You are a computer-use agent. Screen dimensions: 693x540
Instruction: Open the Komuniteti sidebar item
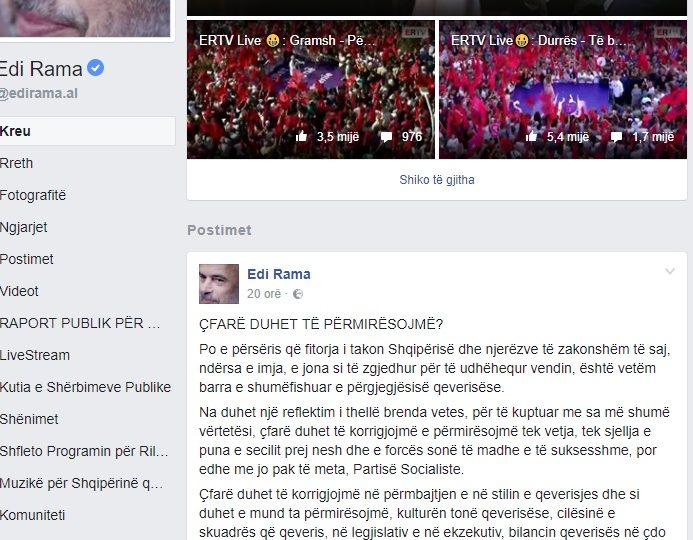click(32, 515)
